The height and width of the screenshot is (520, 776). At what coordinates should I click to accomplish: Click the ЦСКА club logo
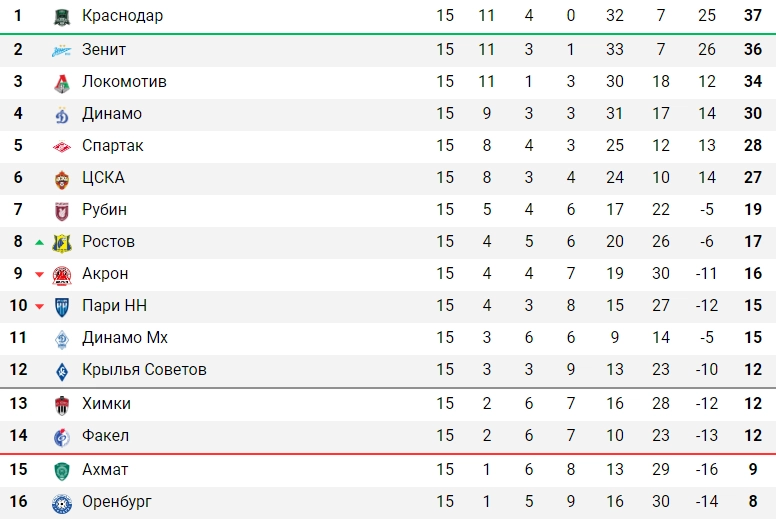[x=62, y=178]
